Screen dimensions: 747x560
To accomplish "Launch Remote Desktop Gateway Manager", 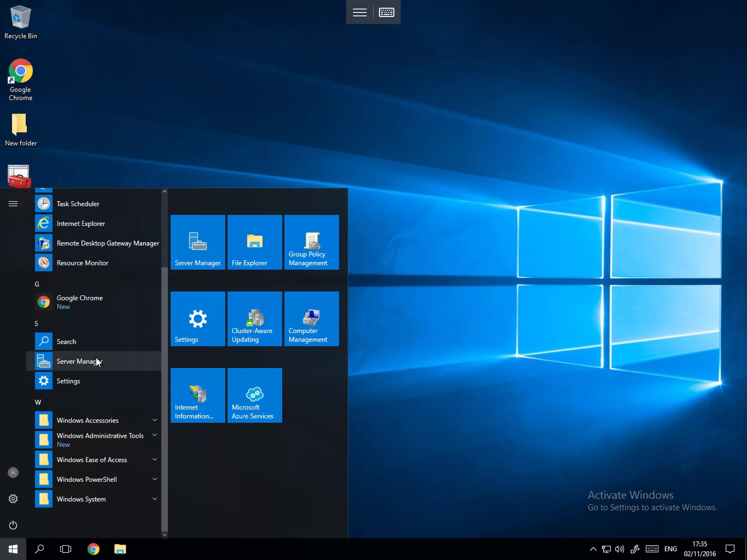I will [107, 243].
